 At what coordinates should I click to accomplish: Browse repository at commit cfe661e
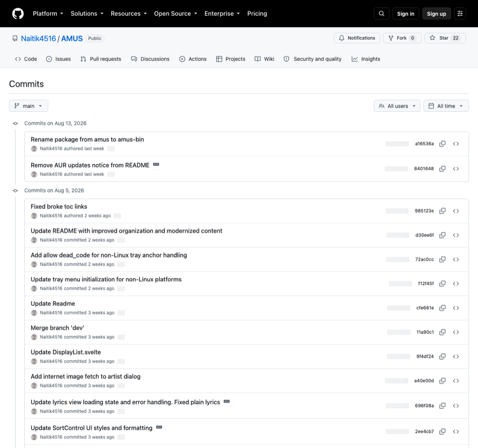pyautogui.click(x=456, y=308)
